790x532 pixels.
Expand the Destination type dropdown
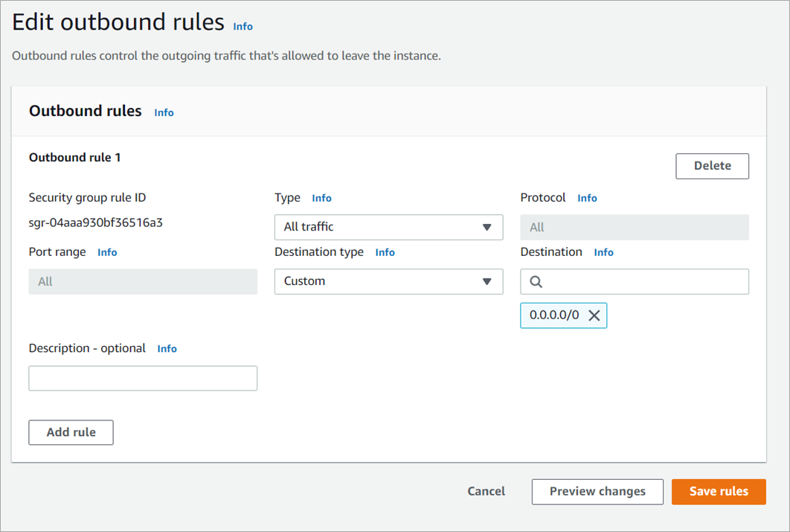coord(486,282)
